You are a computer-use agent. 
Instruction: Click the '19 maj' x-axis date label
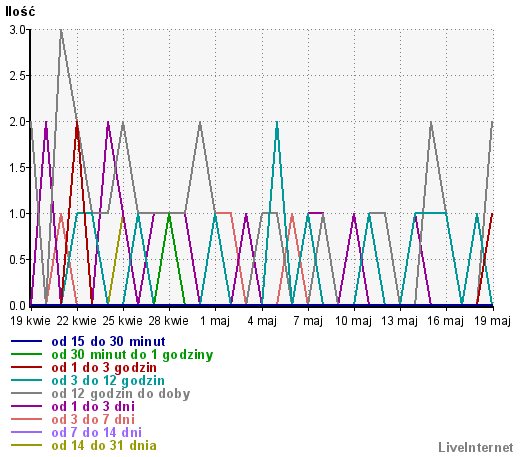tap(492, 321)
